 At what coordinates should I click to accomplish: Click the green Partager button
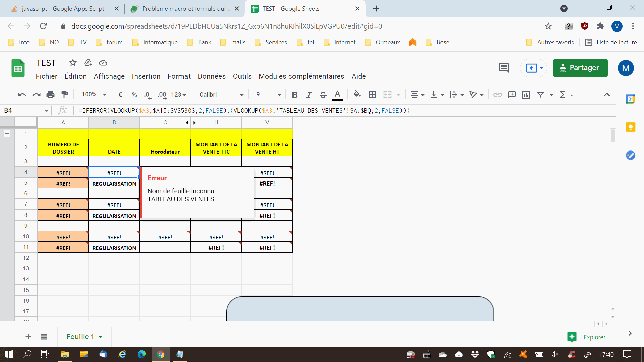(580, 68)
